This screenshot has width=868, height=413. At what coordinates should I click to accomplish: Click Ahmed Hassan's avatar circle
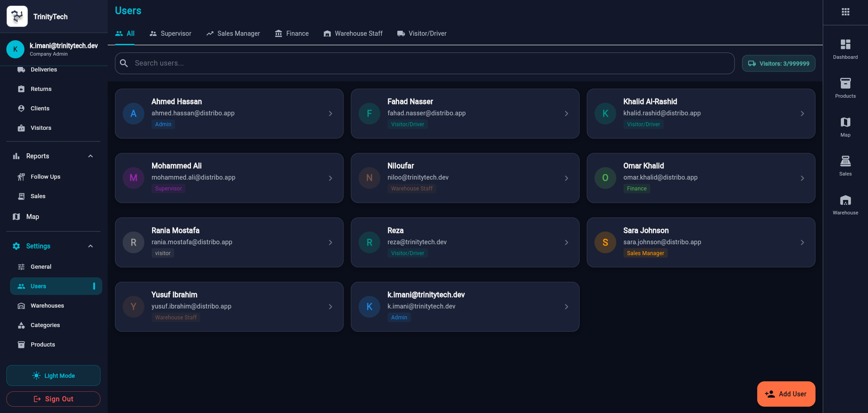click(x=134, y=114)
